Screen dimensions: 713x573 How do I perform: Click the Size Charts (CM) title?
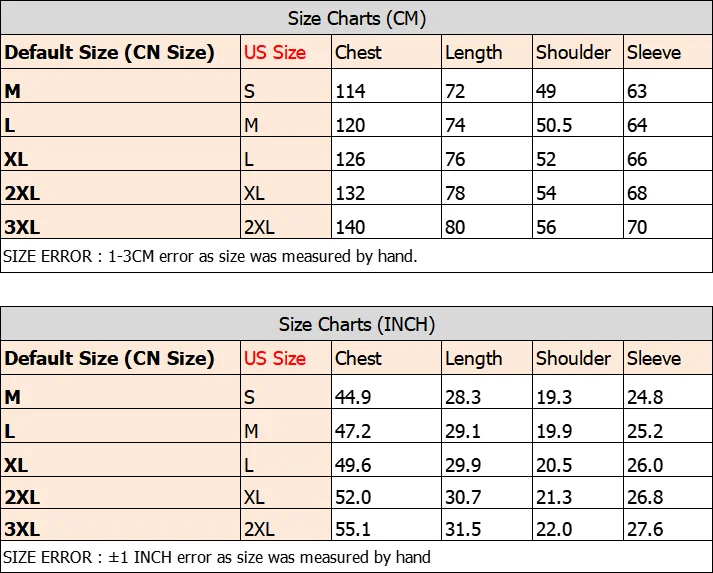click(356, 19)
